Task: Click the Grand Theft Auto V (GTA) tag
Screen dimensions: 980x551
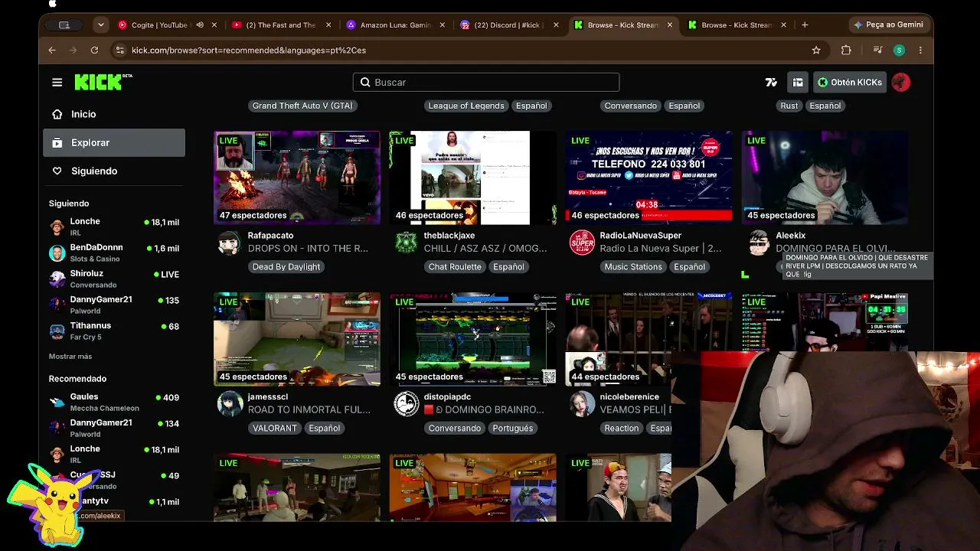Action: click(x=302, y=106)
